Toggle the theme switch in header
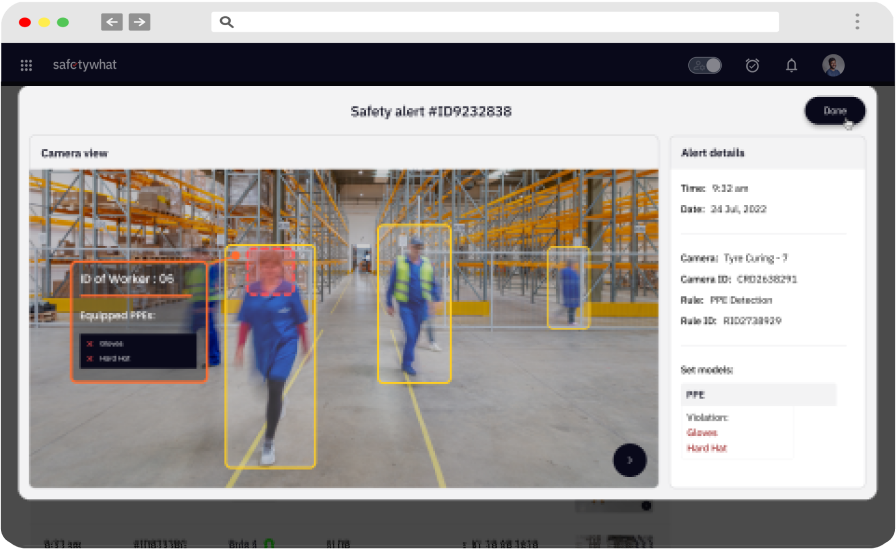The image size is (896, 549). coord(705,66)
